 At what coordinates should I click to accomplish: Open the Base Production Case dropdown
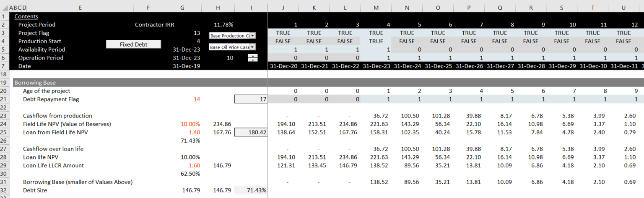(x=252, y=36)
